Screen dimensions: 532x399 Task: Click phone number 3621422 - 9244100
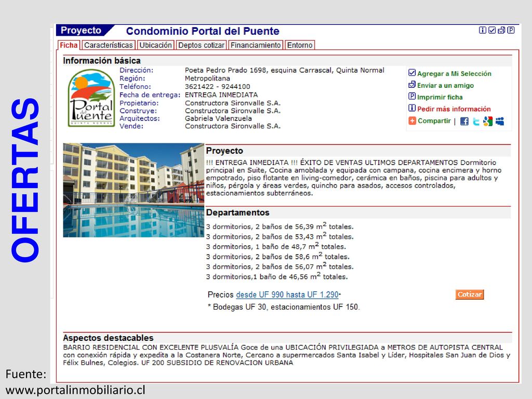click(x=218, y=87)
